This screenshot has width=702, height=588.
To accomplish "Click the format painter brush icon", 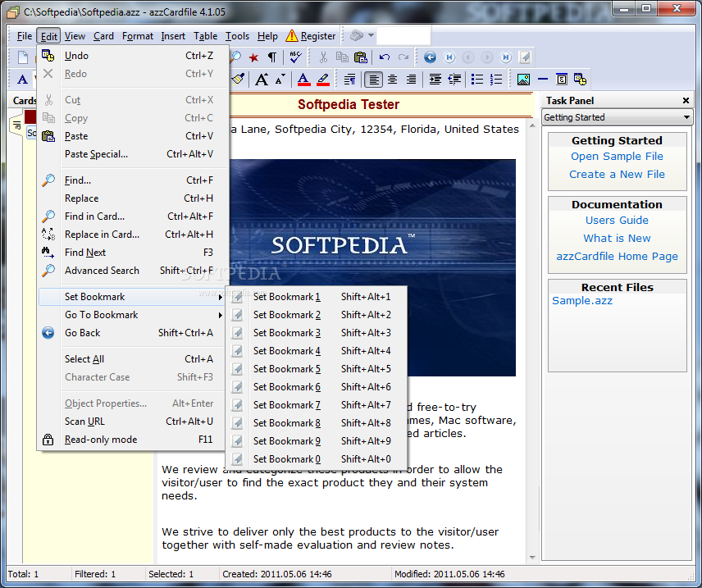I will pos(238,80).
